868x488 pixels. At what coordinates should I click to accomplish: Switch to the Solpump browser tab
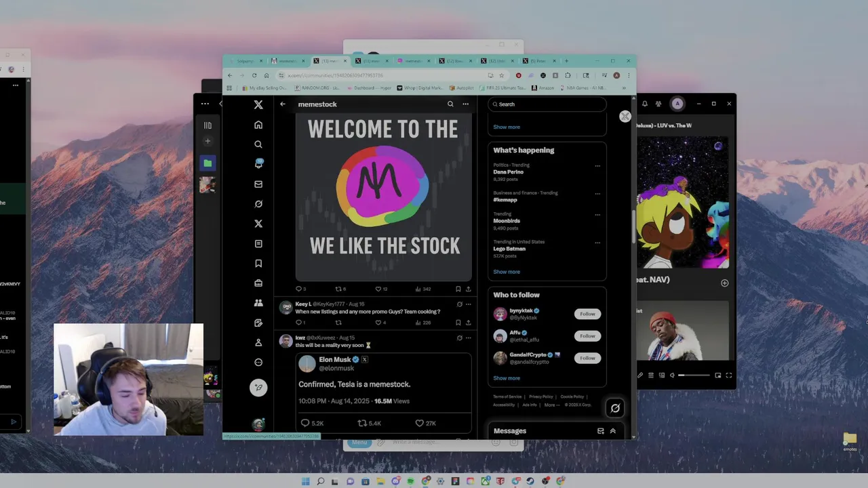(245, 61)
